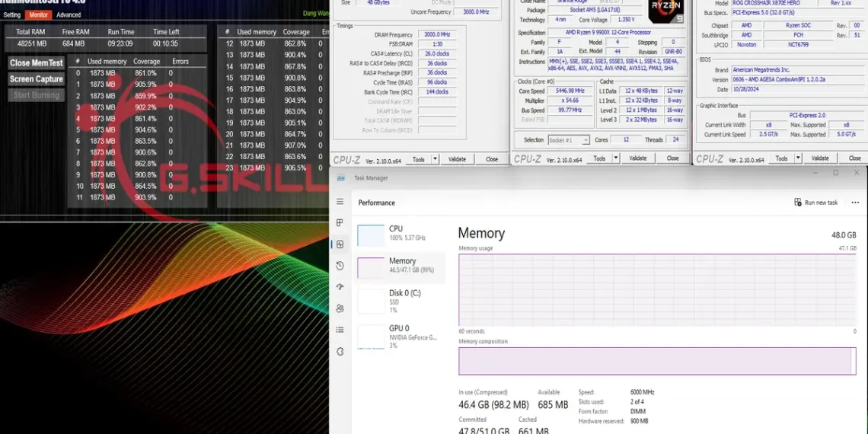868x434 pixels.
Task: Click the Coverage column header beside row 12
Action: [x=296, y=32]
